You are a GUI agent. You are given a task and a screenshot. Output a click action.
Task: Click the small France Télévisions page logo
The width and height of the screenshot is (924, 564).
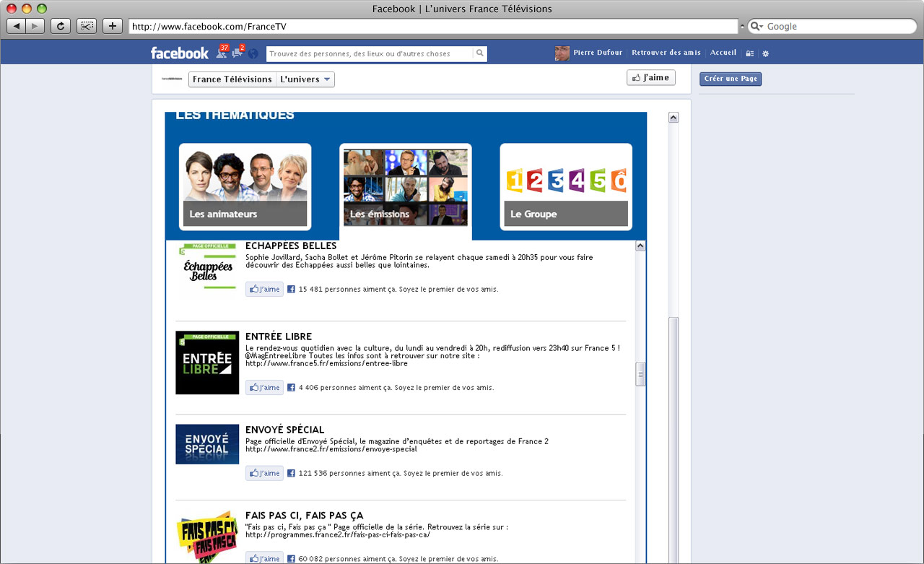172,79
